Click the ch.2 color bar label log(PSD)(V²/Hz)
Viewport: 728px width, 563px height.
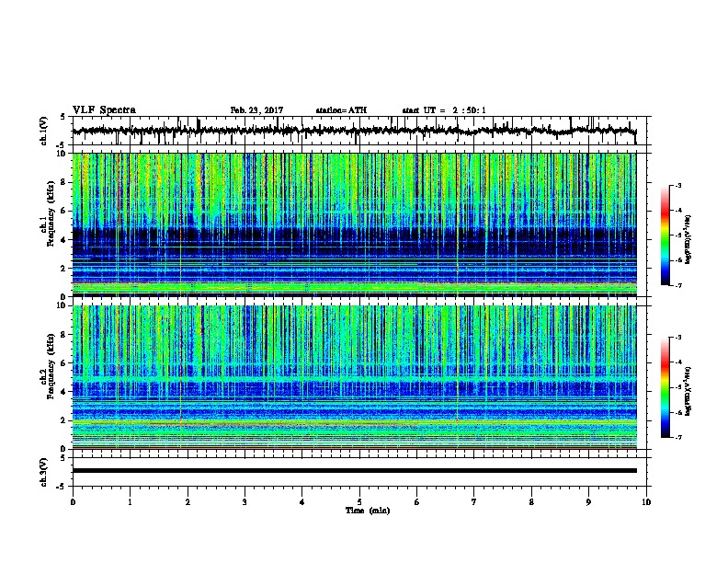(x=688, y=392)
